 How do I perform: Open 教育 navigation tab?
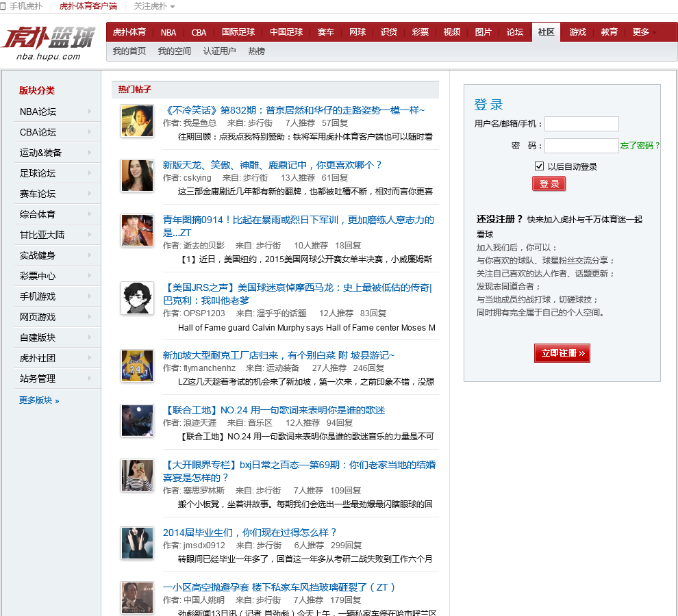(610, 32)
